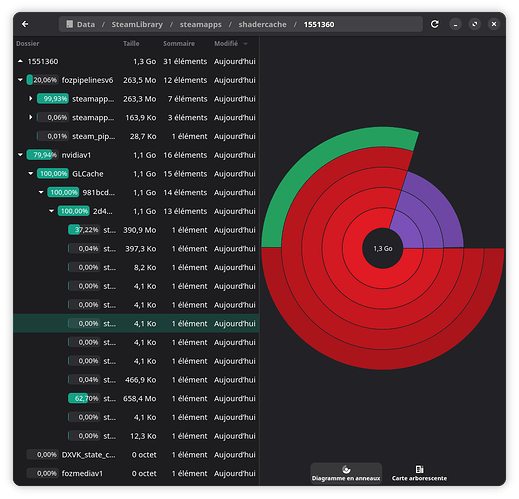Expand the 99,93% steamapp folder
Viewport: 519px width, 499px height.
(x=31, y=99)
